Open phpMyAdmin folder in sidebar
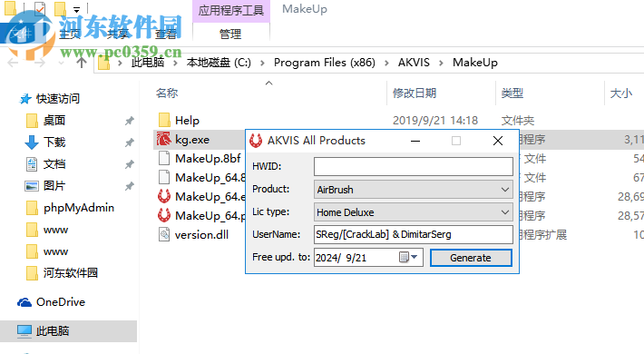 point(79,208)
